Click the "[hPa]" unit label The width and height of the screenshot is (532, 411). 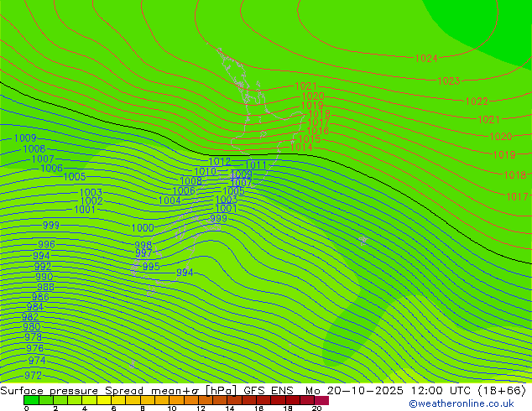(221, 391)
